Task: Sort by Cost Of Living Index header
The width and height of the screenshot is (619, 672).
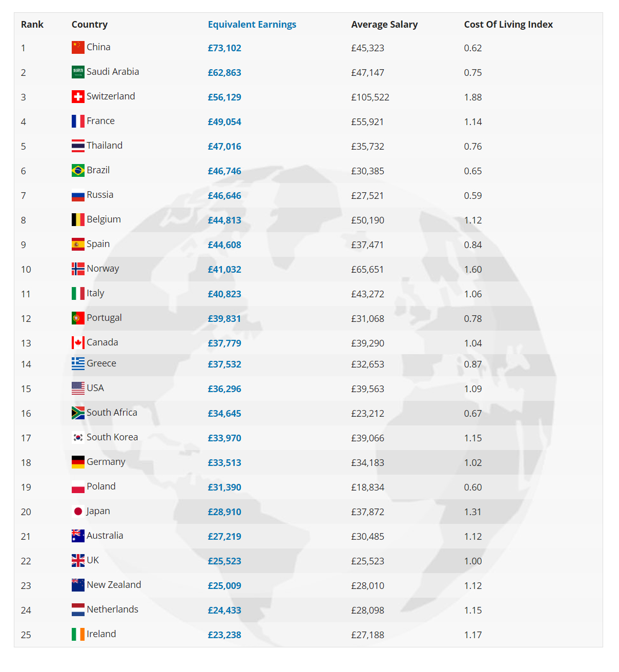Action: pos(508,25)
